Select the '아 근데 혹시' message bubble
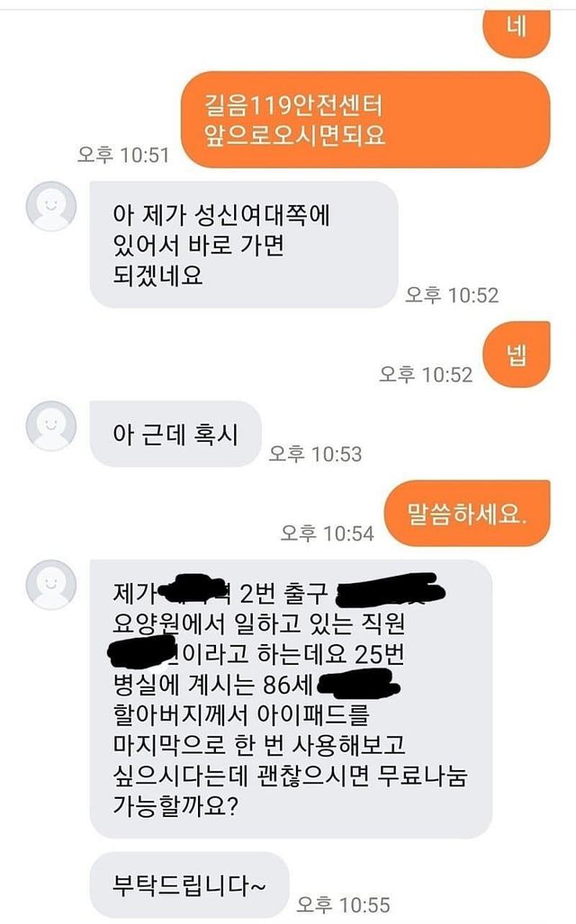The height and width of the screenshot is (924, 576). (175, 435)
